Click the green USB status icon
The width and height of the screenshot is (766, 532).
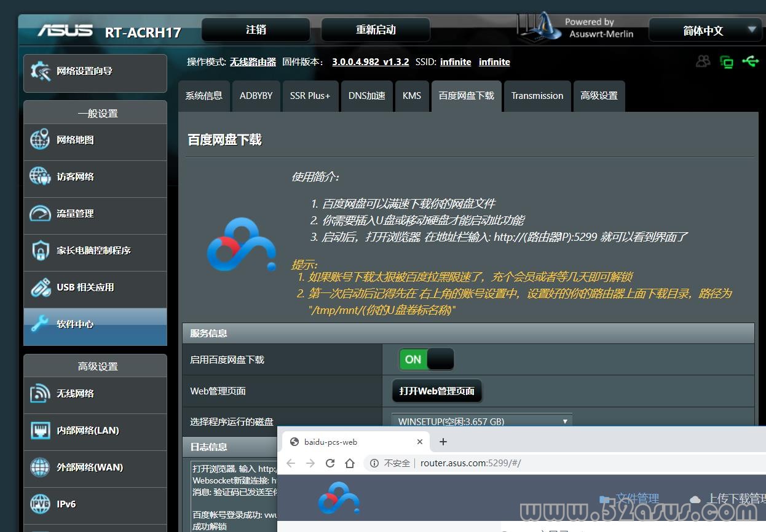750,61
